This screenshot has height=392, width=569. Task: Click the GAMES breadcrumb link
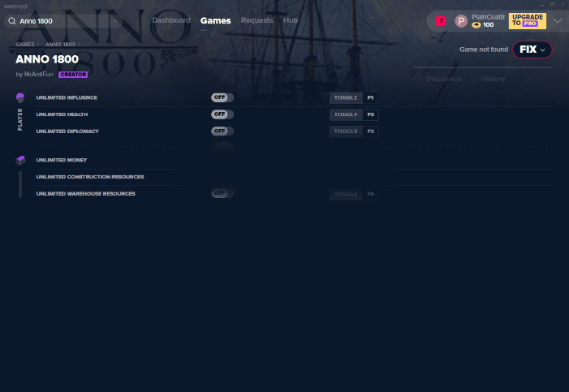25,45
